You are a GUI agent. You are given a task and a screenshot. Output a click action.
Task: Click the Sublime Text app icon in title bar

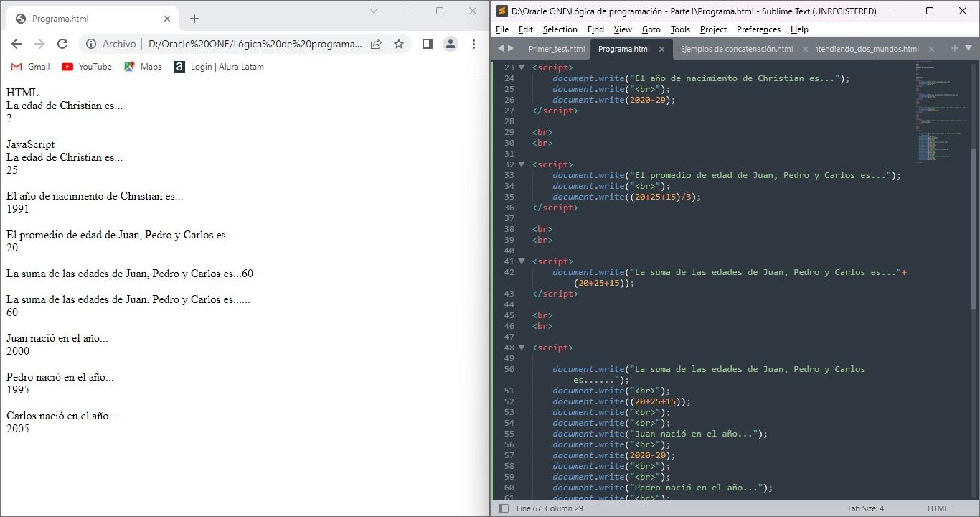point(502,11)
